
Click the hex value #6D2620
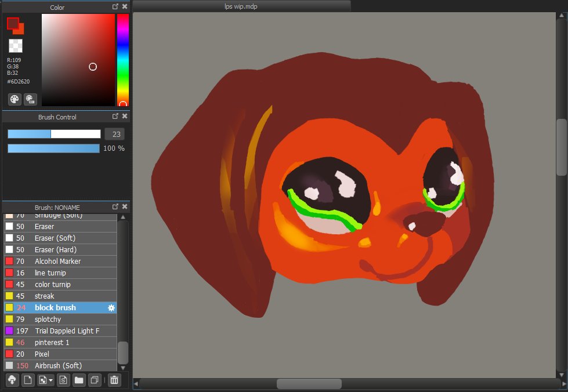(19, 81)
